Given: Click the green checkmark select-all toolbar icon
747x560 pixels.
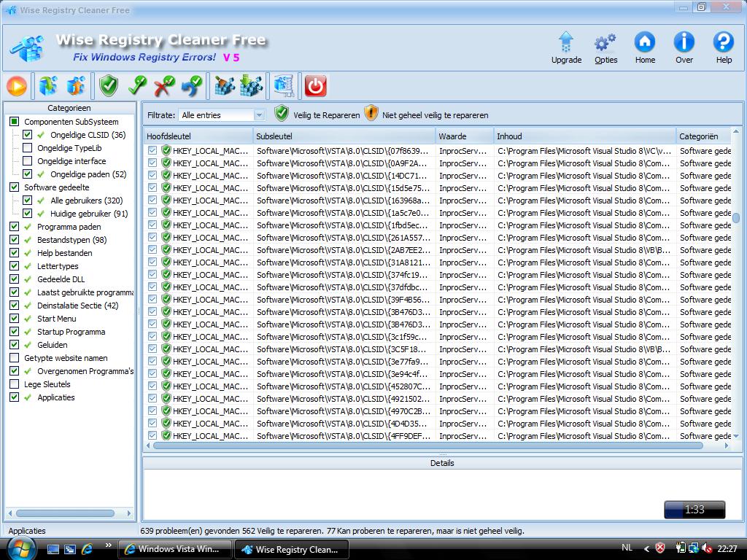Looking at the screenshot, I should [137, 86].
